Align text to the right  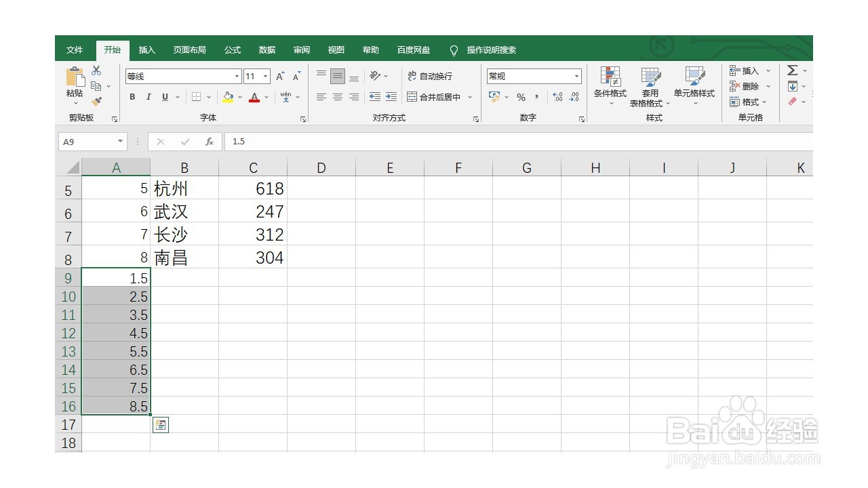point(354,97)
